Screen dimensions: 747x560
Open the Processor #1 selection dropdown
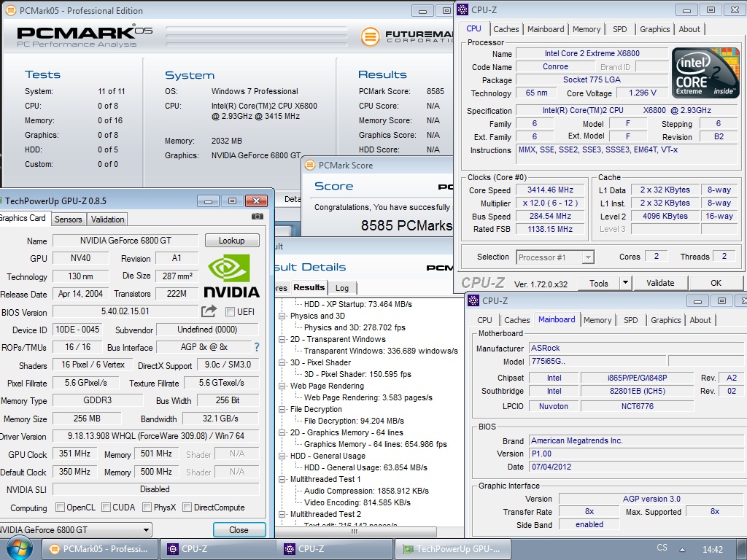(589, 257)
